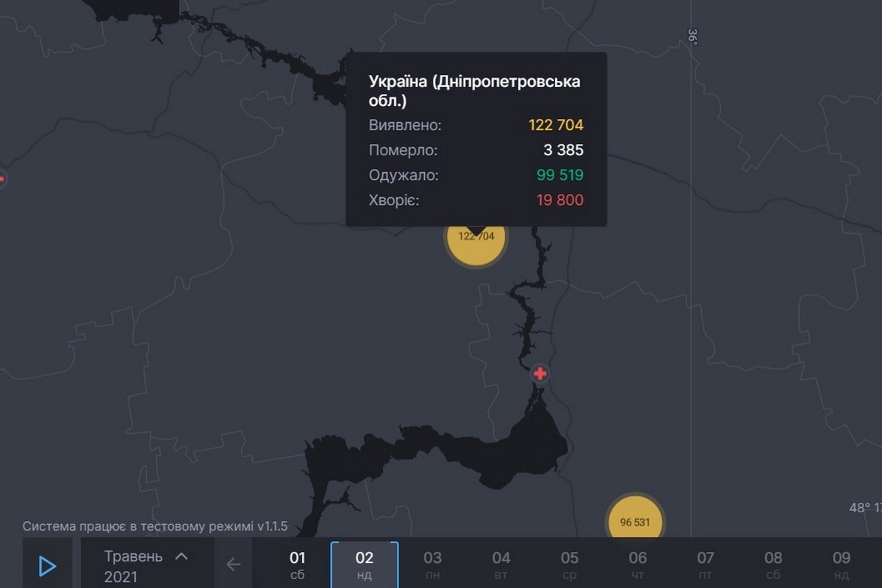This screenshot has width=882, height=588.
Task: Click the red marker at left map edge
Action: (x=2, y=177)
